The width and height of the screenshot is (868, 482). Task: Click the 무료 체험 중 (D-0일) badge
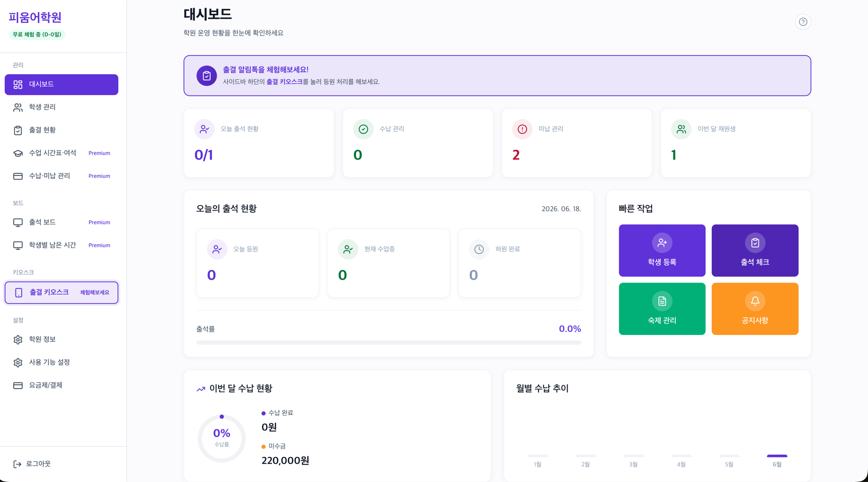(37, 35)
